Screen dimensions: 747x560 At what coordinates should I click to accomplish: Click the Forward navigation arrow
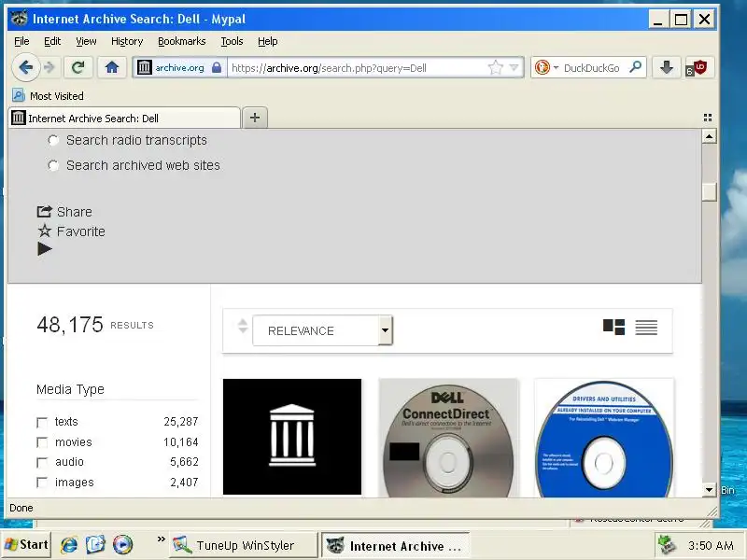click(49, 67)
